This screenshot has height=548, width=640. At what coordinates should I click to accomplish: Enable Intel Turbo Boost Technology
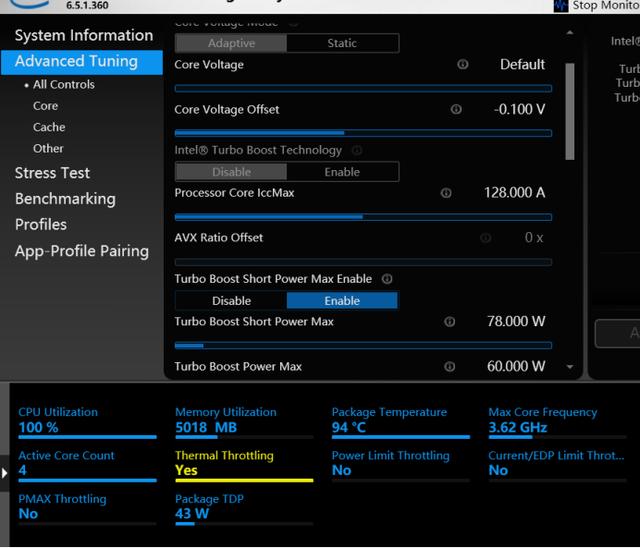pyautogui.click(x=342, y=172)
